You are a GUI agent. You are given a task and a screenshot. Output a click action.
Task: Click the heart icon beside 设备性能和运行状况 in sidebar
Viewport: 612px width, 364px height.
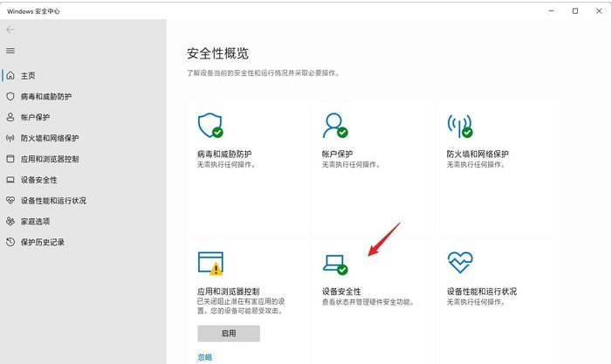(x=10, y=201)
